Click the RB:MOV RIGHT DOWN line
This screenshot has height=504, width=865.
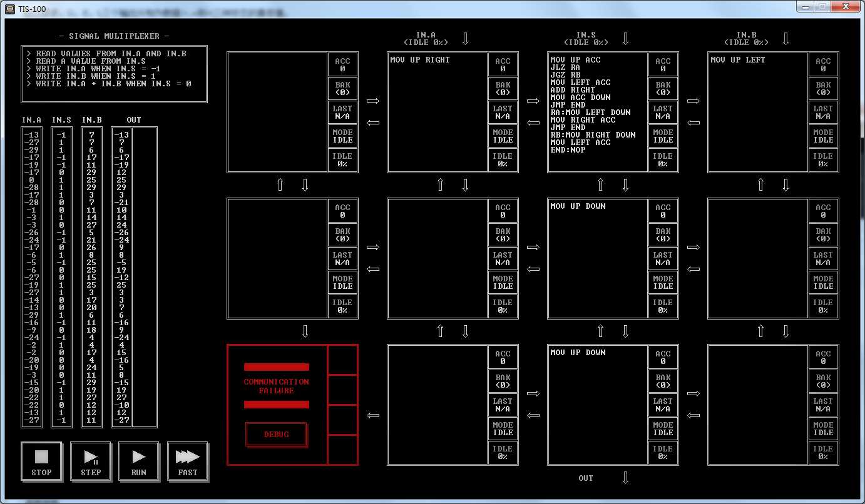tap(593, 135)
